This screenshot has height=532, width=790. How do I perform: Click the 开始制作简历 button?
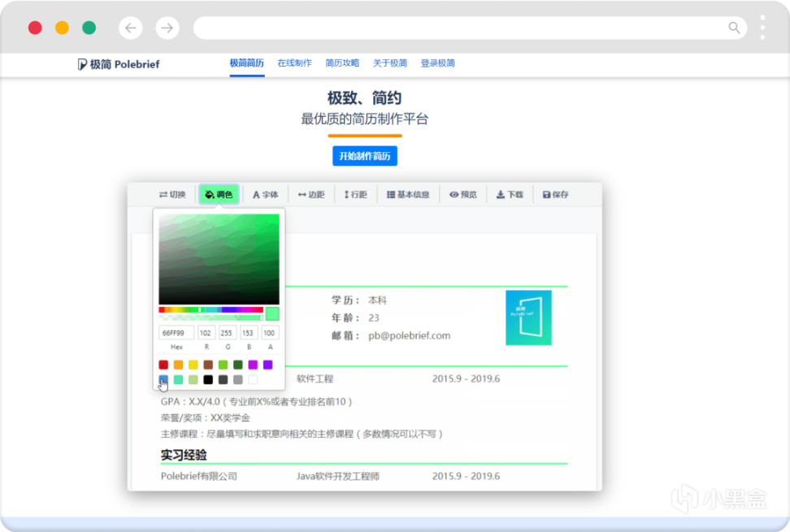(365, 156)
